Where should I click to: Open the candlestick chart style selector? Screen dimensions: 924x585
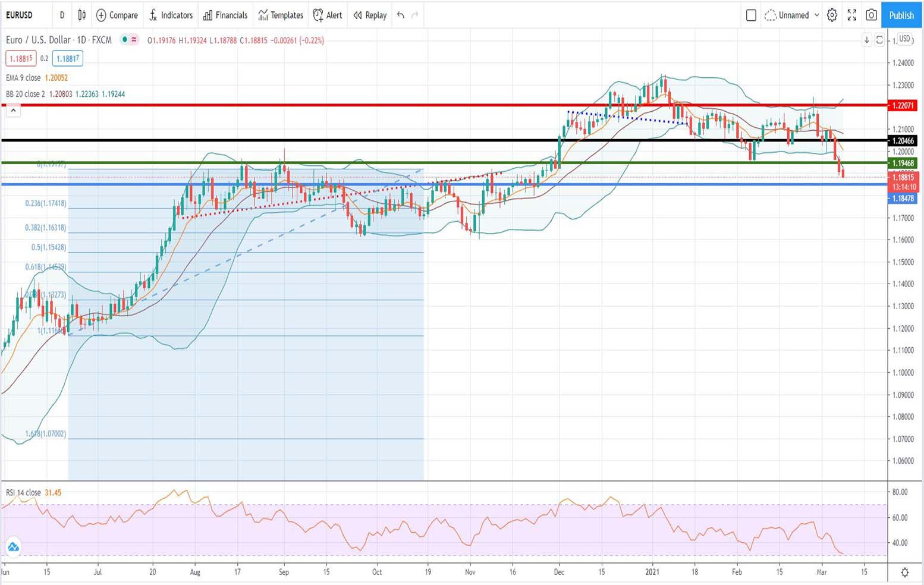click(82, 15)
